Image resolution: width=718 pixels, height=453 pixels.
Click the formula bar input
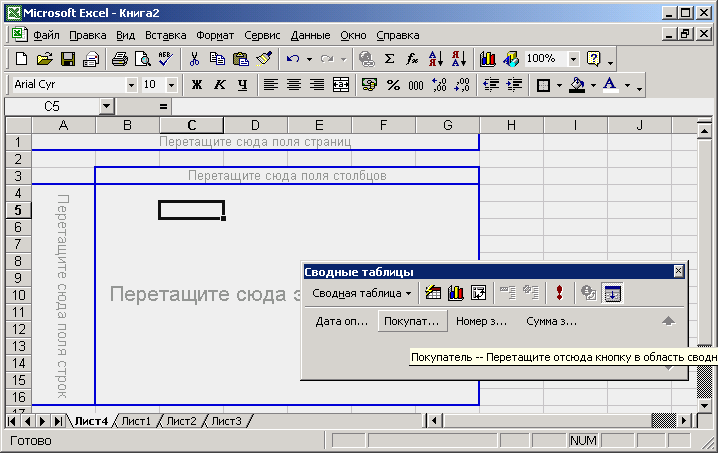pyautogui.click(x=440, y=106)
